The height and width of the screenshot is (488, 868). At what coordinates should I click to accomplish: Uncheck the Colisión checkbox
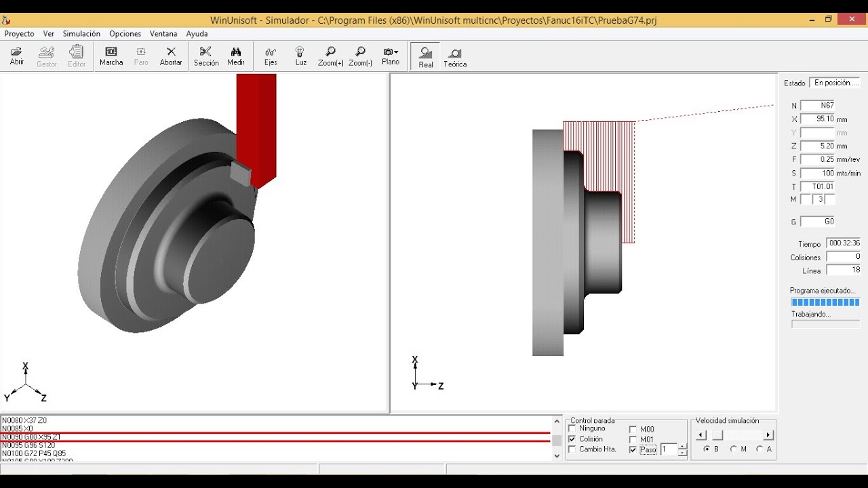(x=572, y=439)
